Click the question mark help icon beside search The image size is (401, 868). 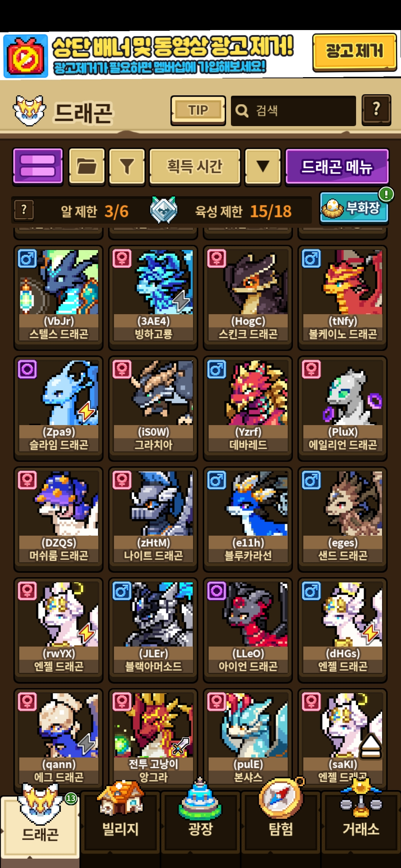pos(376,110)
